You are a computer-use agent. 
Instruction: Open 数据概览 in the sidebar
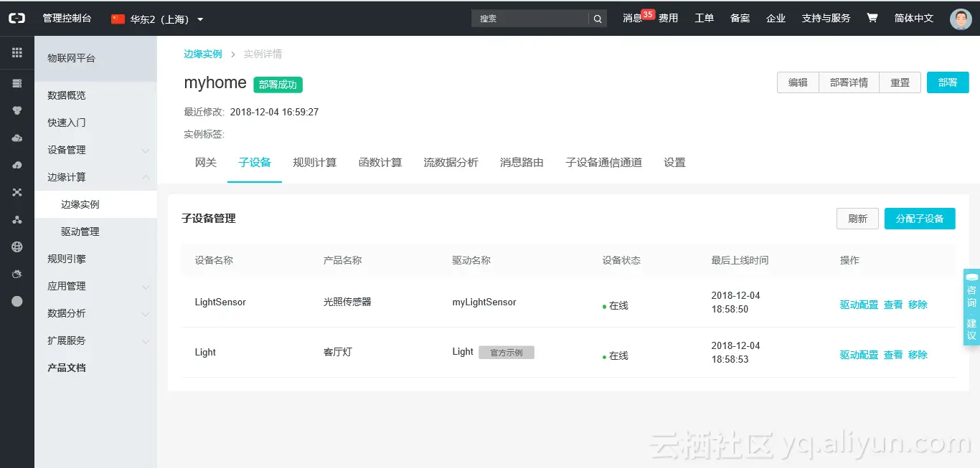coord(95,95)
